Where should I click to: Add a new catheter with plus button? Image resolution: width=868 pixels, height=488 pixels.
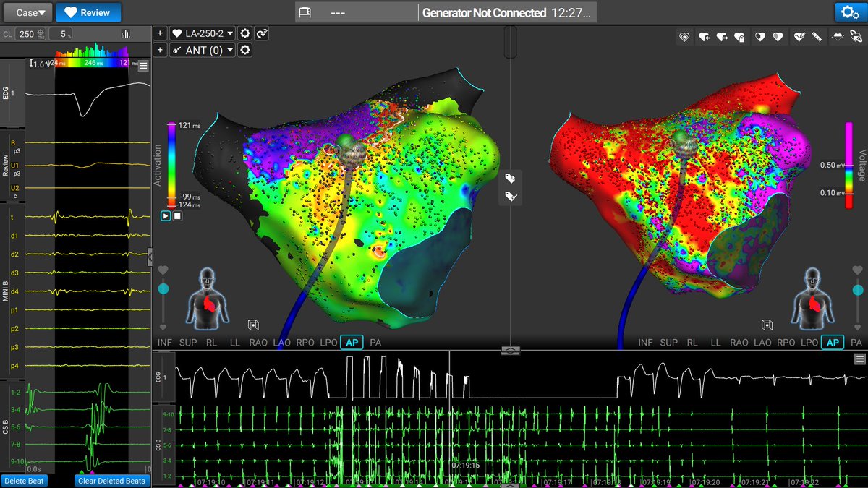[161, 50]
